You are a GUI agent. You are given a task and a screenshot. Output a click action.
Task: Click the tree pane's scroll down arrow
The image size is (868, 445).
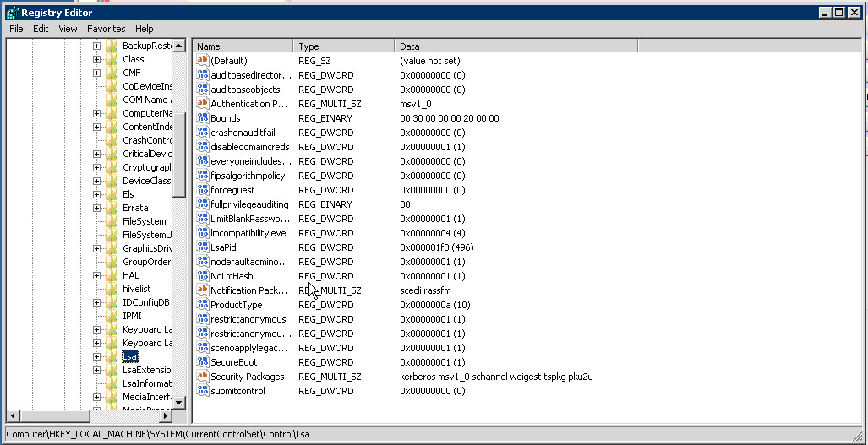(179, 403)
